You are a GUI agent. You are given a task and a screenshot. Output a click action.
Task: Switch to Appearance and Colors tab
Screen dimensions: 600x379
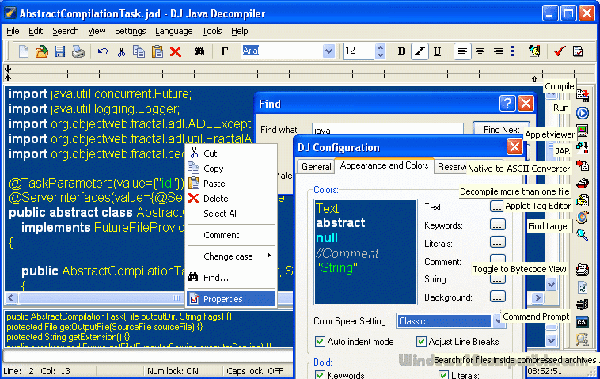pyautogui.click(x=384, y=165)
